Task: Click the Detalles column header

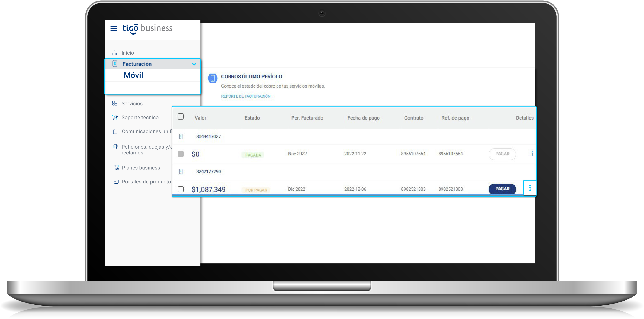Action: [524, 118]
